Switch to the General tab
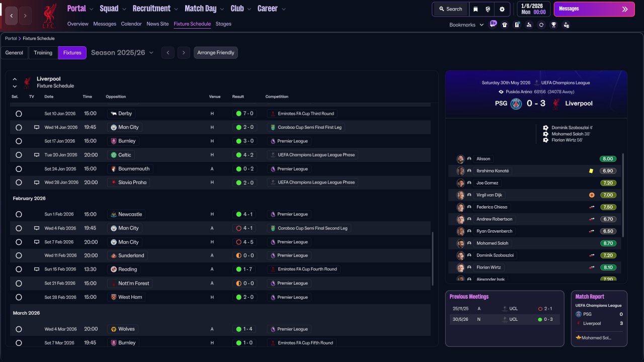This screenshot has width=644, height=362. (x=14, y=53)
